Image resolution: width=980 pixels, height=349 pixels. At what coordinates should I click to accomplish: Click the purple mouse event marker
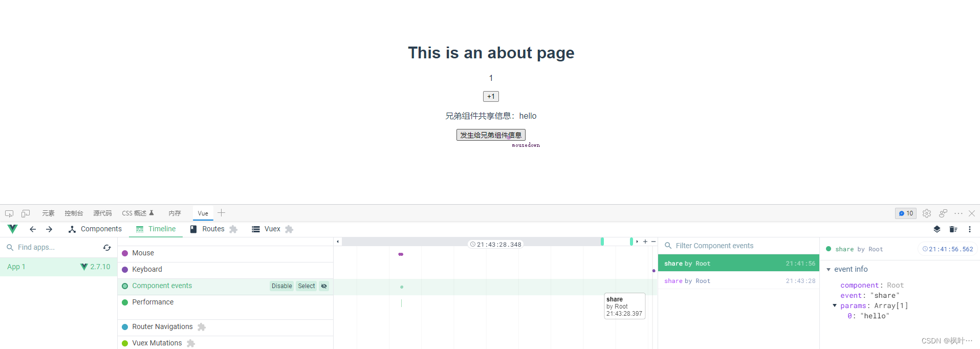pos(401,254)
